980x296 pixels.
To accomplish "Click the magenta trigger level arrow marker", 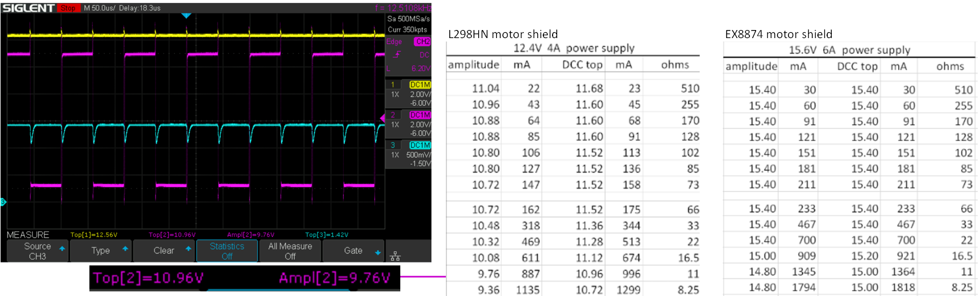I will 382,118.
